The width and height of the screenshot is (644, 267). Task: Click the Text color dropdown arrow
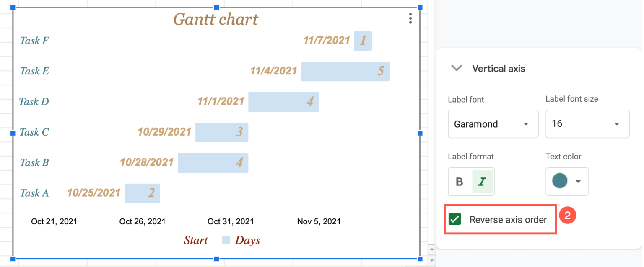click(x=578, y=182)
